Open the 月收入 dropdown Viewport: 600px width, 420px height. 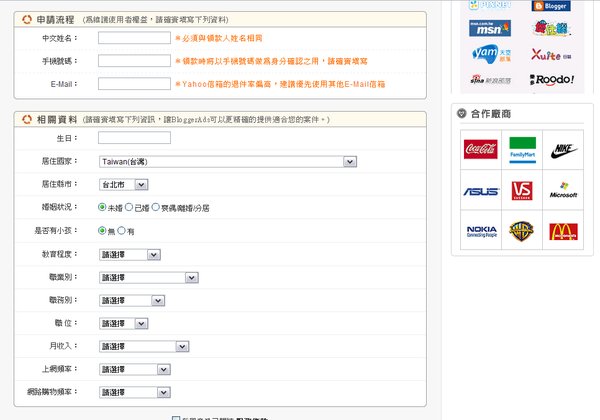(144, 347)
